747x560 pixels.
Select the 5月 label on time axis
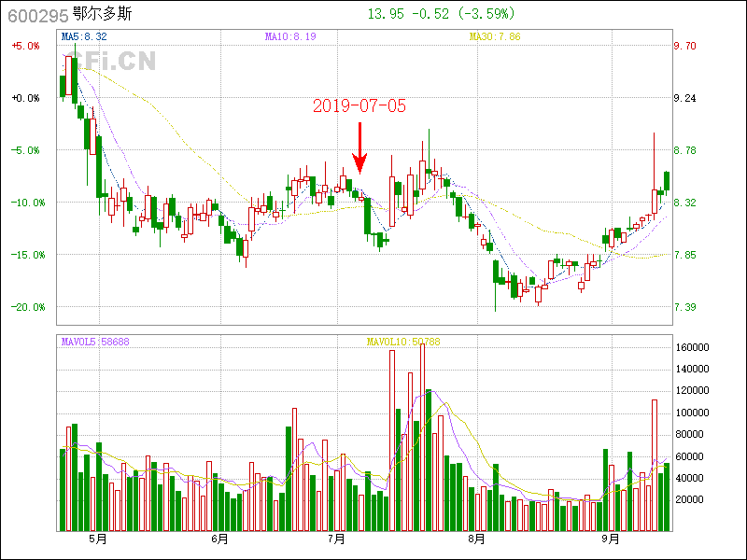[98, 539]
